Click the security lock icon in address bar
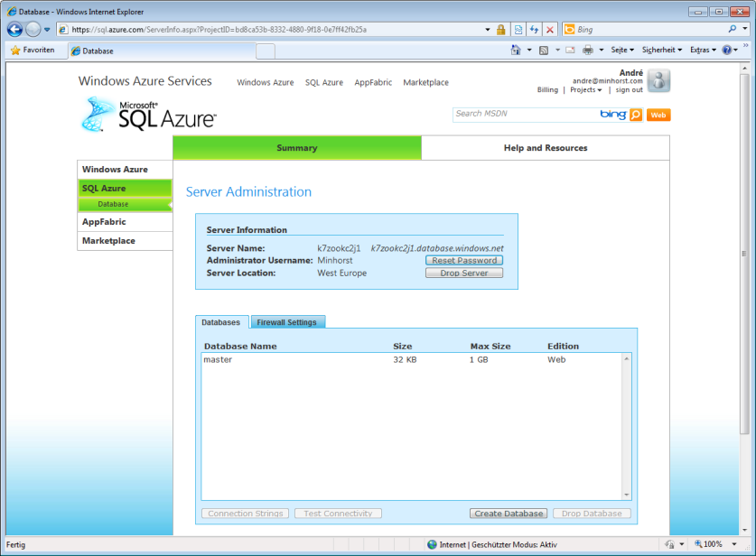The image size is (756, 556). click(500, 30)
